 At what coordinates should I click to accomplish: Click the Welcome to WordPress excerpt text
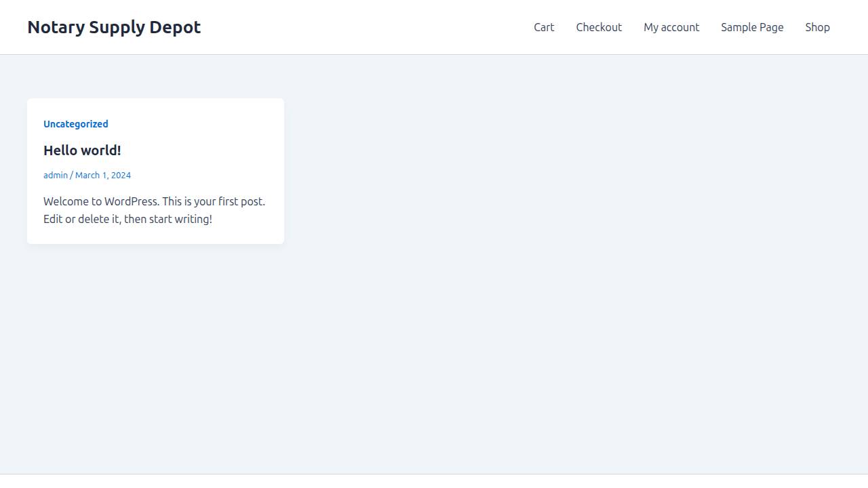[155, 210]
